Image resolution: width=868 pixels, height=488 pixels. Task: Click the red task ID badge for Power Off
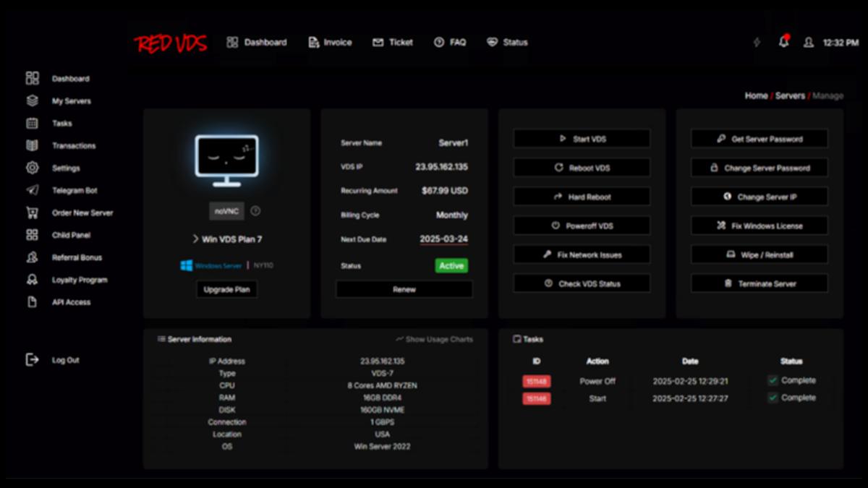[536, 381]
